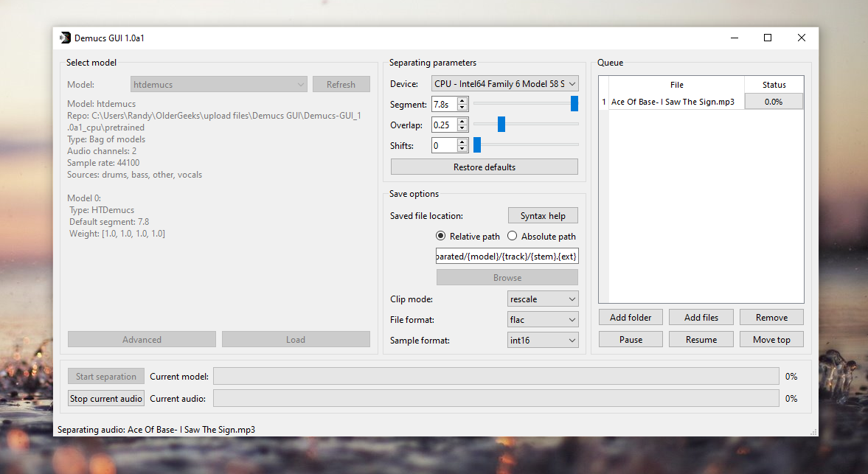Increase Shifts with the up stepper arrow

point(463,142)
